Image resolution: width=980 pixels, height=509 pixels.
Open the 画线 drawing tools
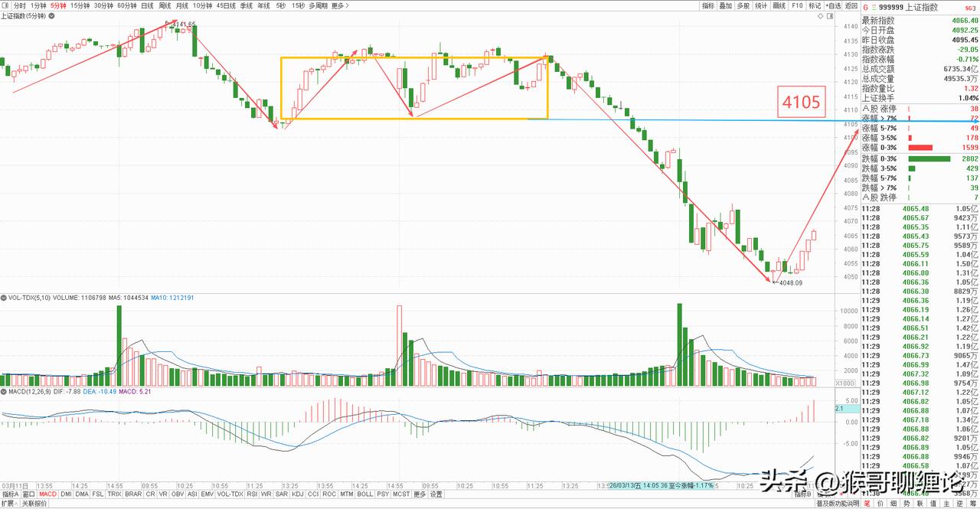point(779,5)
